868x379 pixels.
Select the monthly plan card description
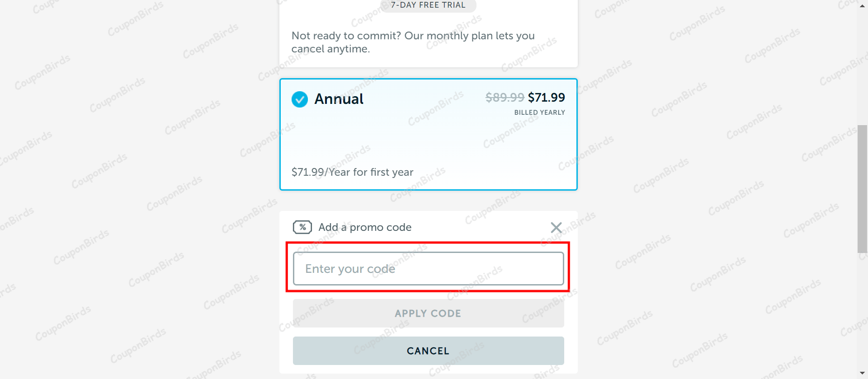pos(413,36)
